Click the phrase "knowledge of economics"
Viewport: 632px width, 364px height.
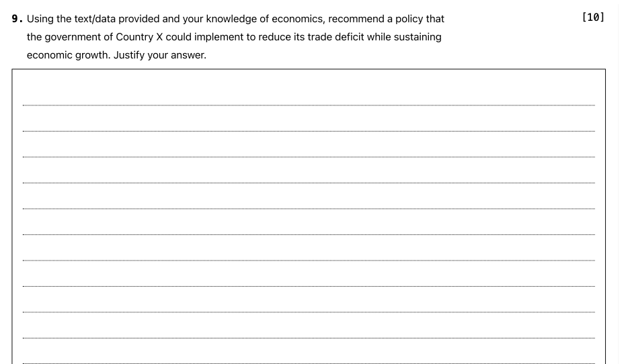[x=265, y=19]
